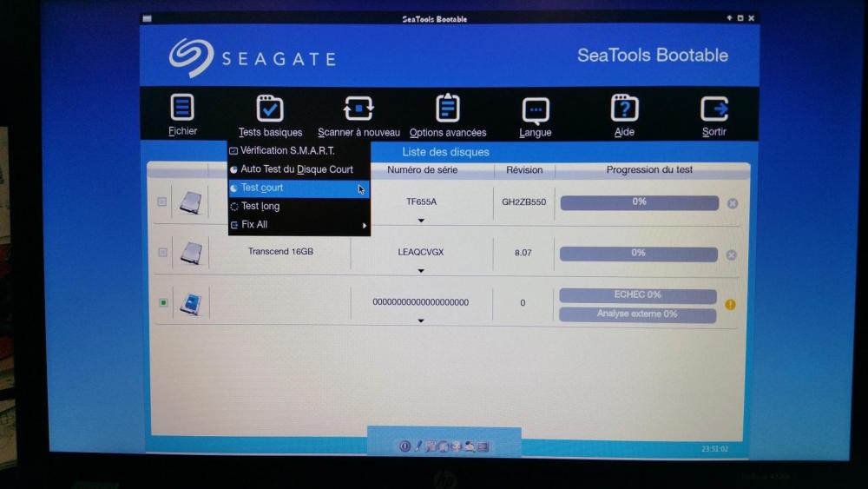Maximize the SeaTools Bootable window
The image size is (868, 489).
pos(740,18)
